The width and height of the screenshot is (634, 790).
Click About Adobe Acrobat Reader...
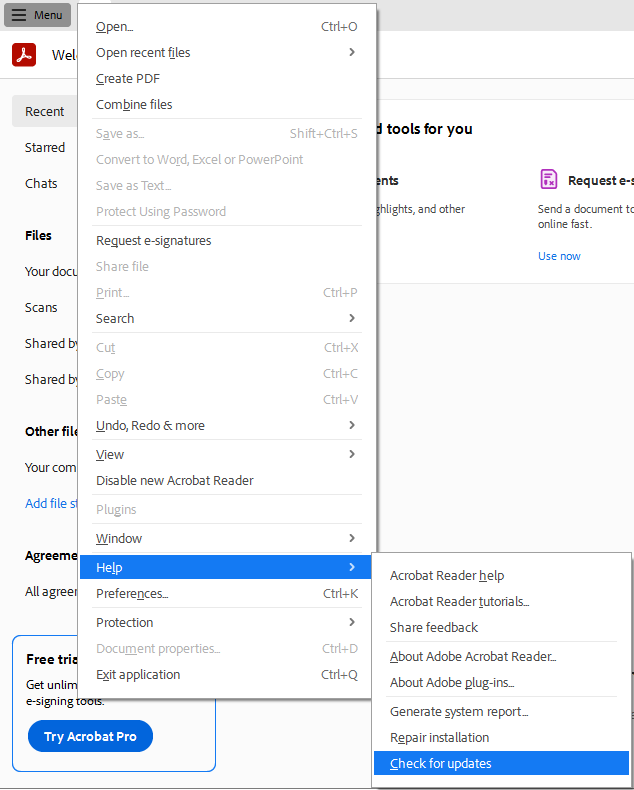click(501, 656)
